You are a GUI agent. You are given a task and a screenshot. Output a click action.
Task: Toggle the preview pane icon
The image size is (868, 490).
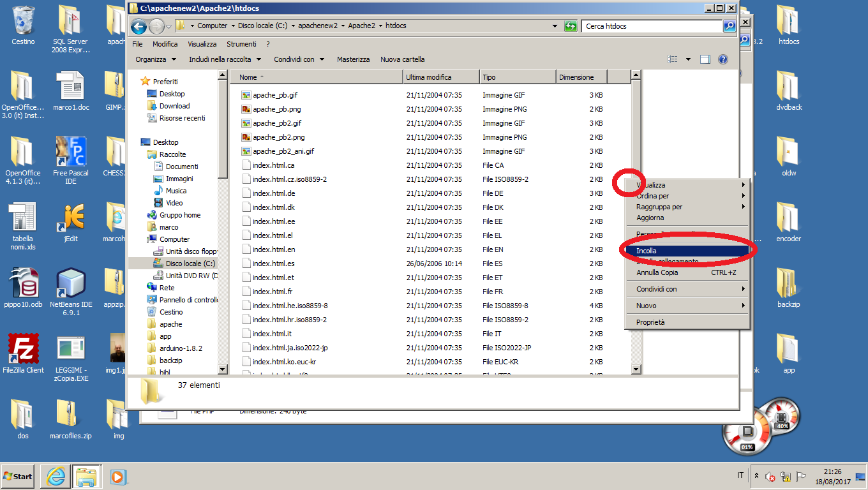(x=705, y=59)
